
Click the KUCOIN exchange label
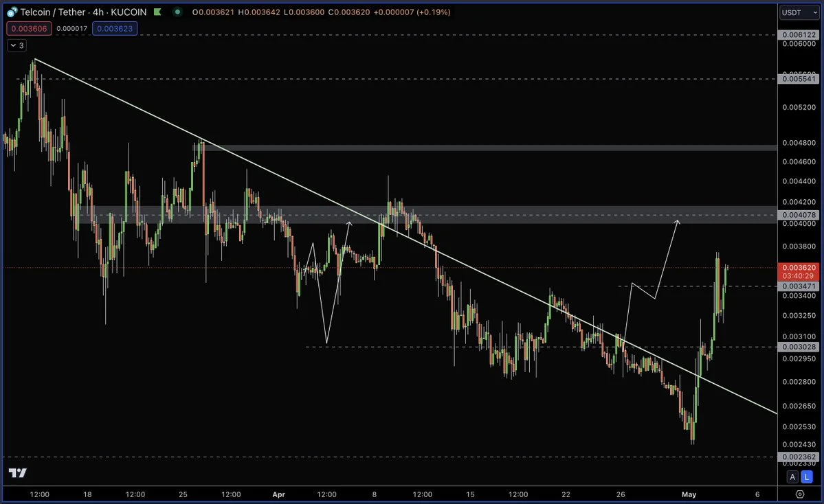tap(129, 12)
